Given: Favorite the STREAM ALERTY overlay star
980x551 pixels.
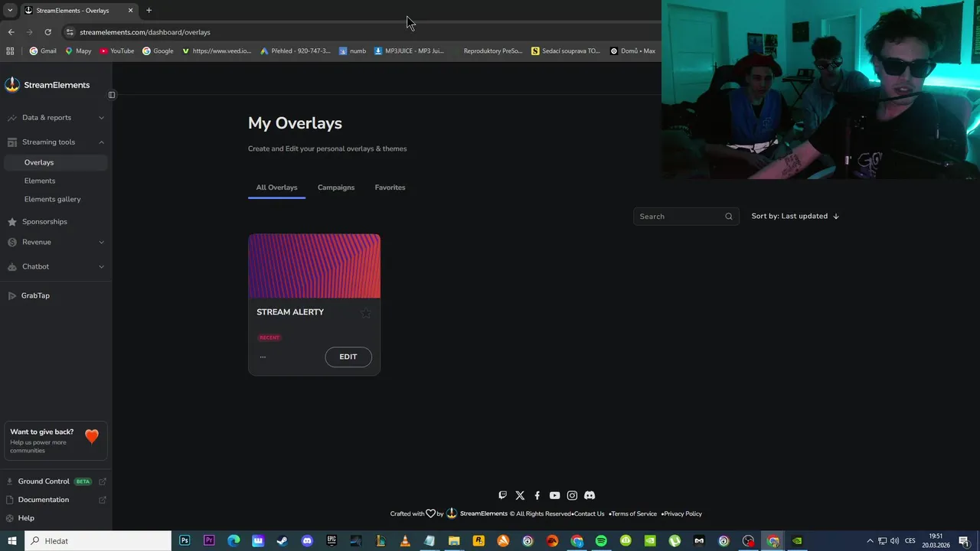Looking at the screenshot, I should pyautogui.click(x=366, y=312).
